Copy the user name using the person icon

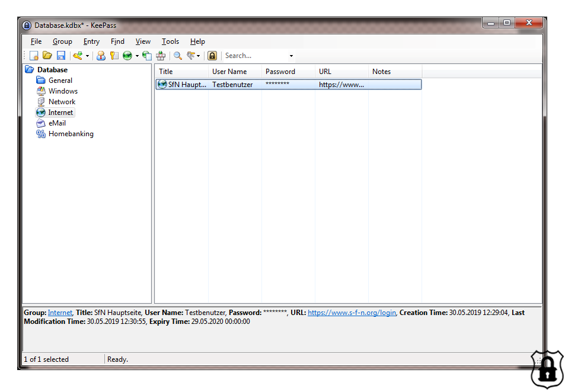[x=101, y=56]
